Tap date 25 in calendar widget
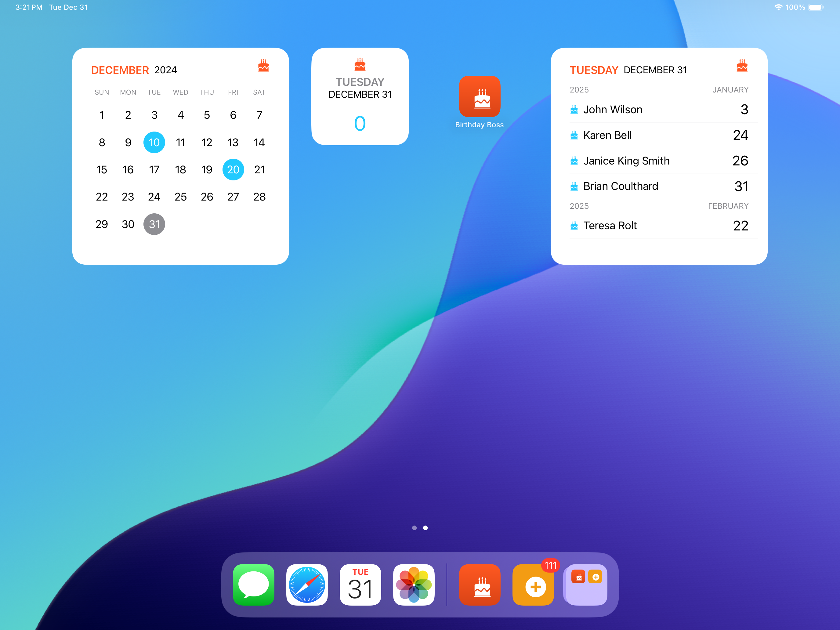 (180, 197)
